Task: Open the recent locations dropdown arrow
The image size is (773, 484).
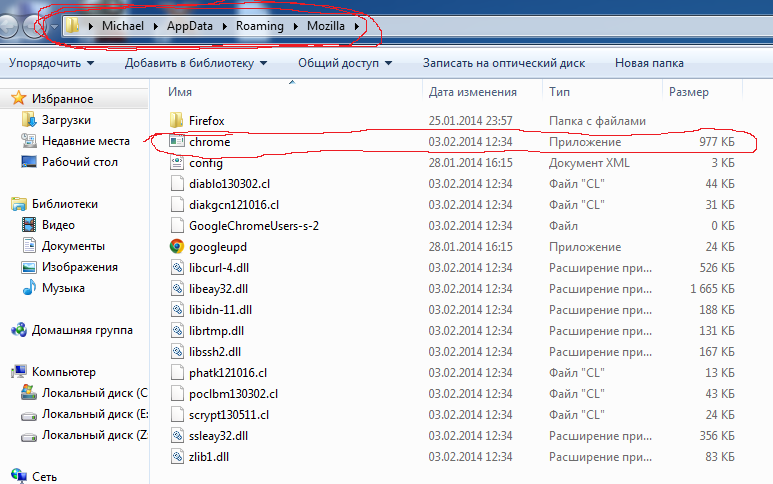Action: (x=54, y=26)
